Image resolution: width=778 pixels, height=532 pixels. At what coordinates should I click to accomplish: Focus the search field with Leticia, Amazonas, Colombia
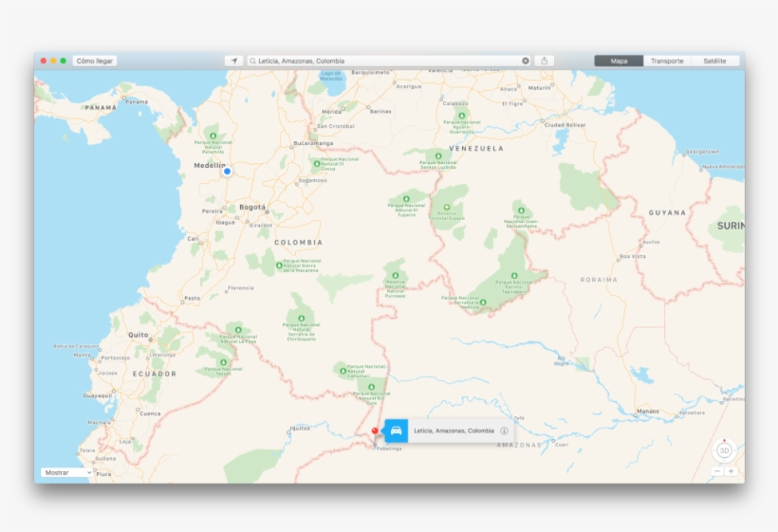click(x=389, y=61)
